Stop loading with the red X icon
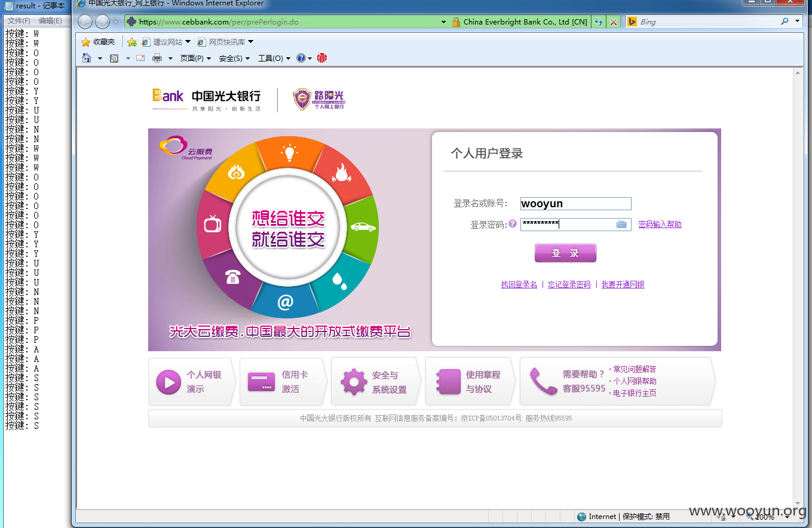Image resolution: width=812 pixels, height=528 pixels. pyautogui.click(x=613, y=22)
